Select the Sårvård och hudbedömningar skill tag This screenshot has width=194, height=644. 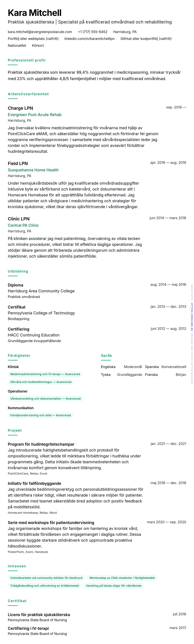click(x=41, y=382)
